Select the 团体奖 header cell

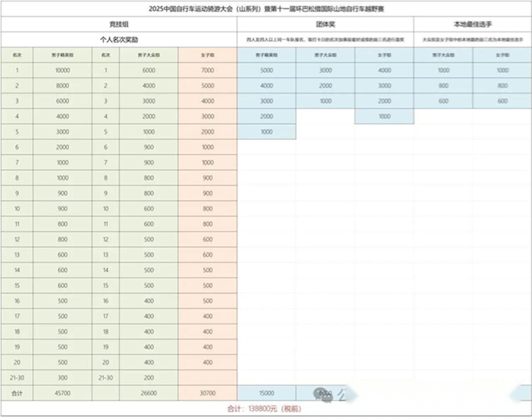click(325, 24)
